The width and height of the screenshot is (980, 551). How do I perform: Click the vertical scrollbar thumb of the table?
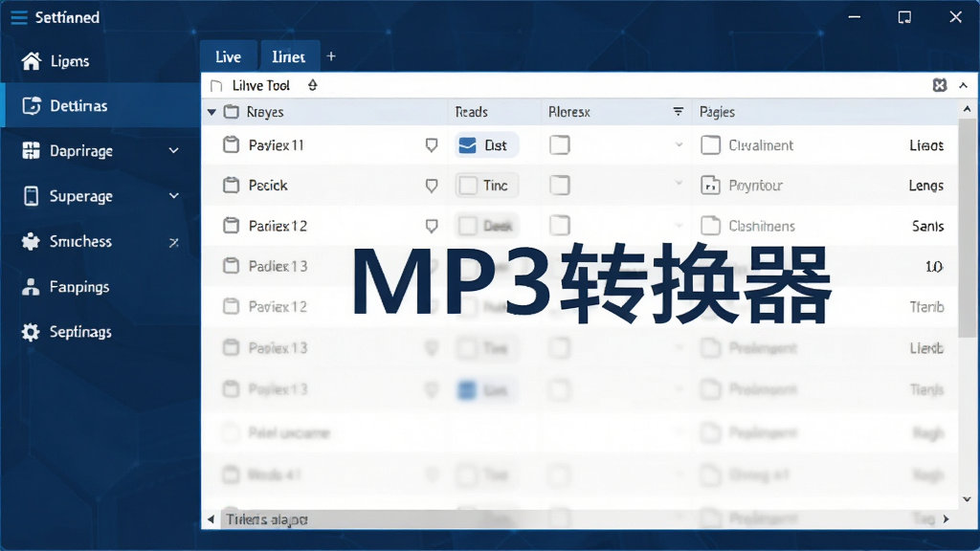coord(967,228)
